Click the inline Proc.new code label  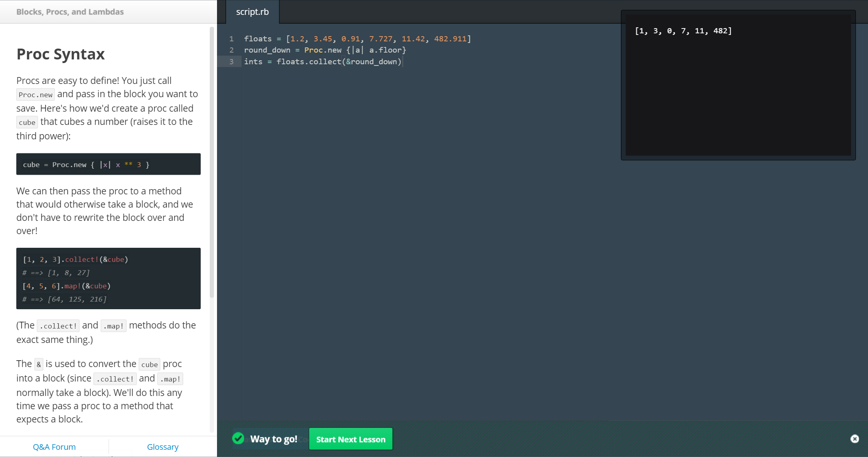pos(35,95)
